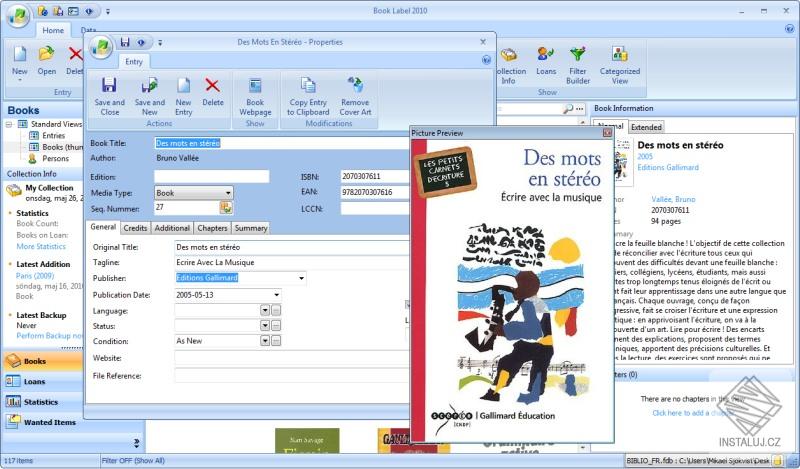Open Books navigation pane button

(x=43, y=361)
